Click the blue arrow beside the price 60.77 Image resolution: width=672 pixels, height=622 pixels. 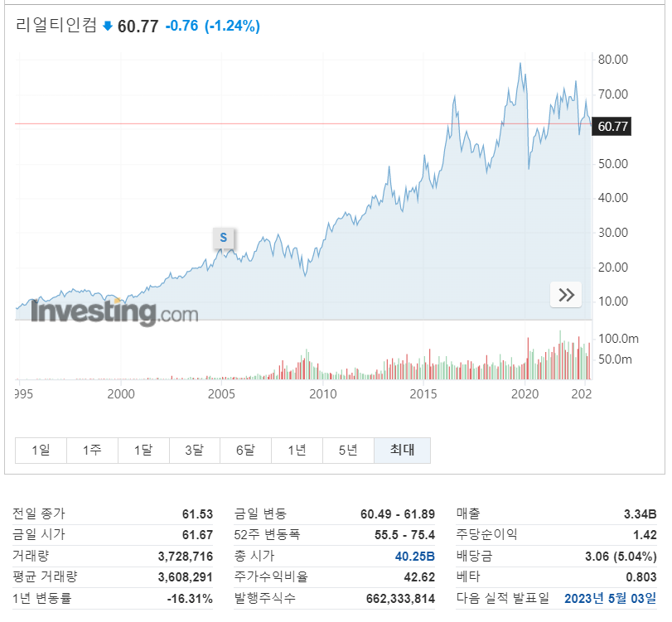pos(109,26)
